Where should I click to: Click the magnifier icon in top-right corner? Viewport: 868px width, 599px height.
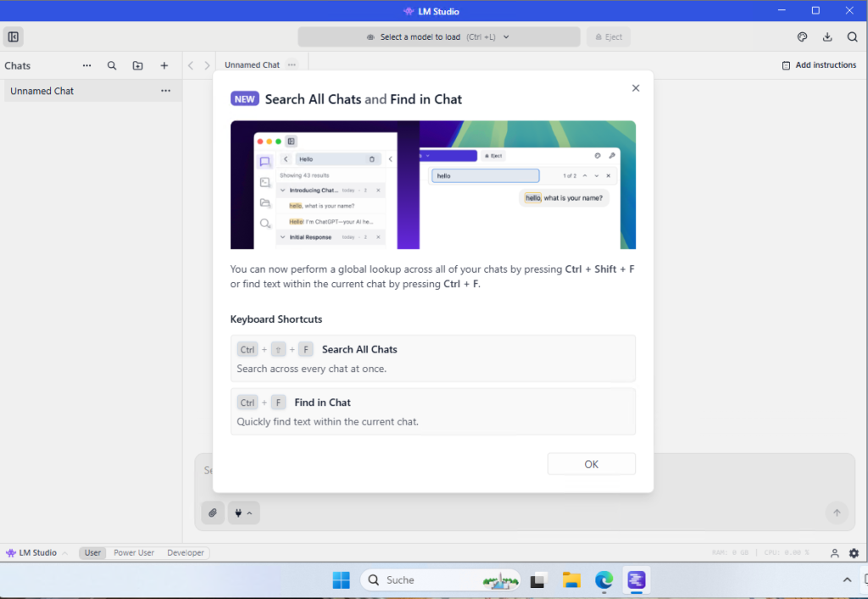853,37
